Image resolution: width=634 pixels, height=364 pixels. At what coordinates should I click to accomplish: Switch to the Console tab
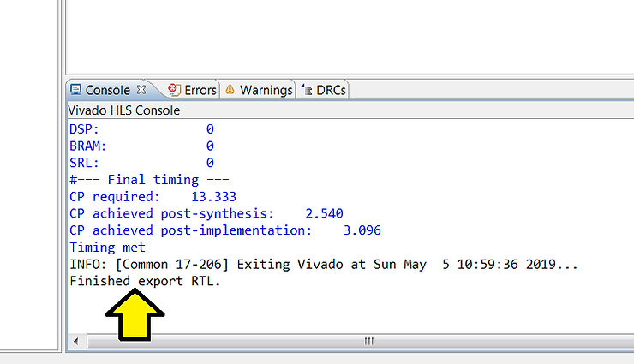[x=108, y=90]
